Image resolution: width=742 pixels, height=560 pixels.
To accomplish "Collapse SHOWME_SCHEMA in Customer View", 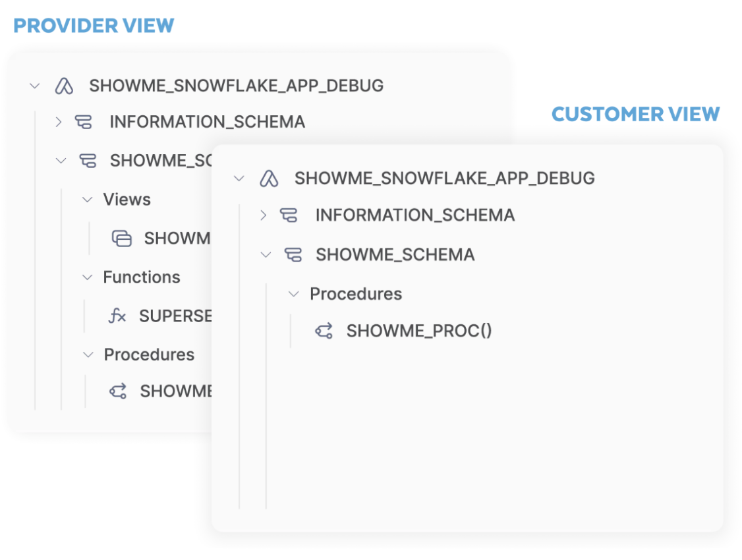I will [x=266, y=255].
